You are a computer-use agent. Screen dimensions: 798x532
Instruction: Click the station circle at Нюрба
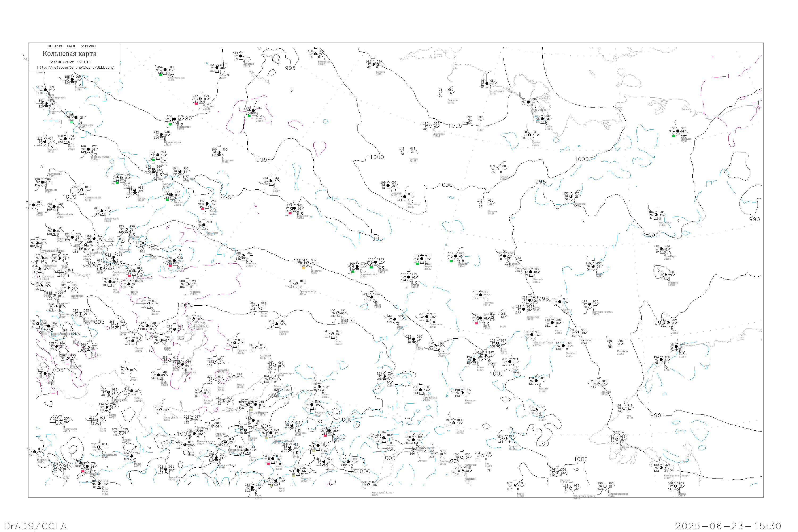tap(422, 259)
